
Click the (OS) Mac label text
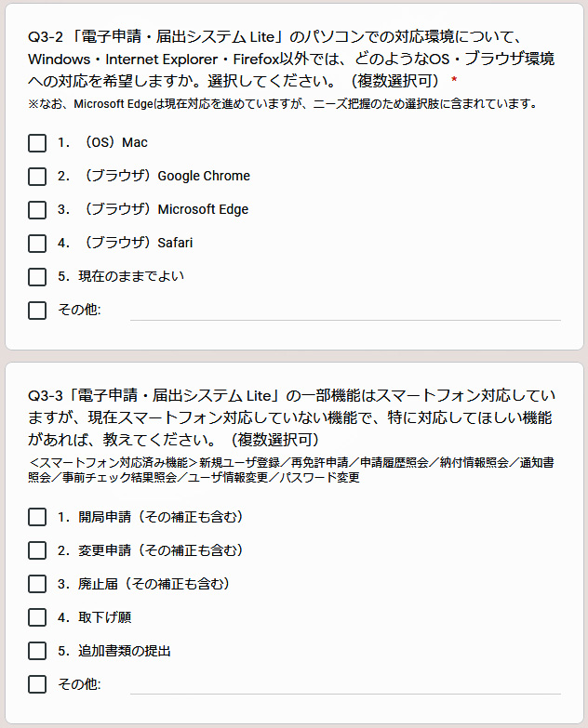(102, 142)
